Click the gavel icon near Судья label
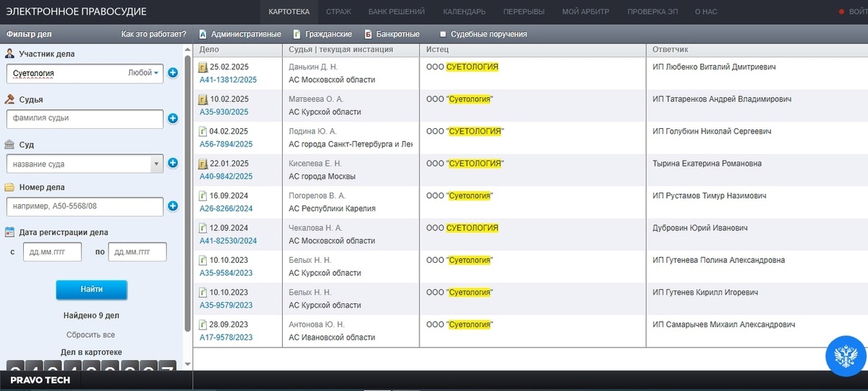 [9, 99]
